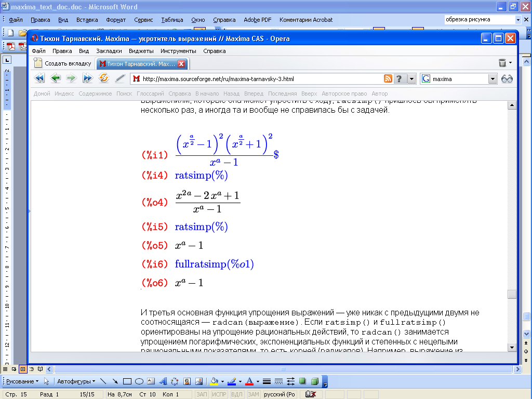Go forward with the green forward arrow
This screenshot has width=532, height=399.
point(71,78)
